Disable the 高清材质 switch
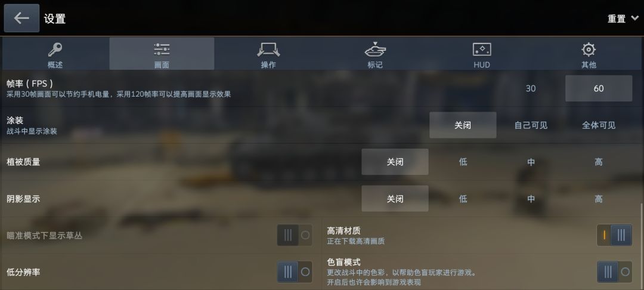This screenshot has height=290, width=644. pyautogui.click(x=614, y=235)
